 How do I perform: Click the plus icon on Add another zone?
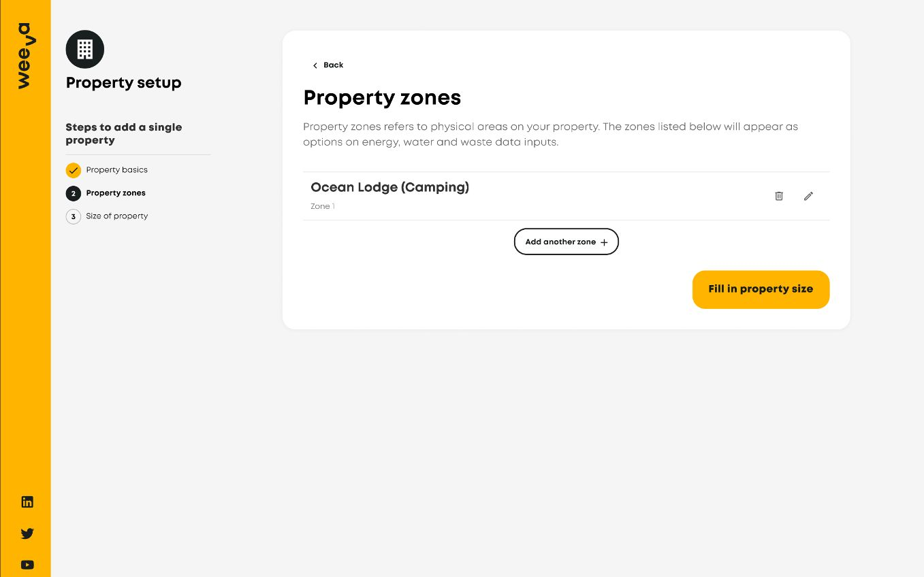coord(604,242)
